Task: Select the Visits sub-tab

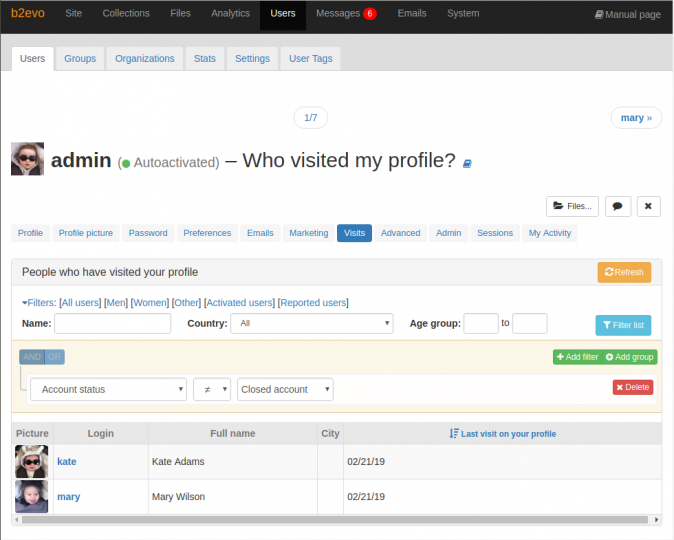Action: click(x=354, y=233)
